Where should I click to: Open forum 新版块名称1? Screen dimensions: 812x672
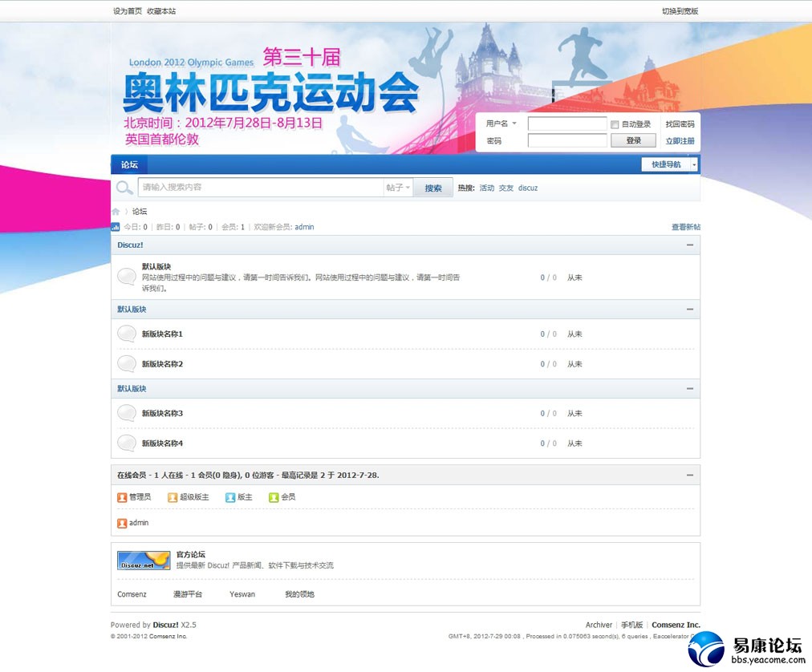click(x=162, y=334)
